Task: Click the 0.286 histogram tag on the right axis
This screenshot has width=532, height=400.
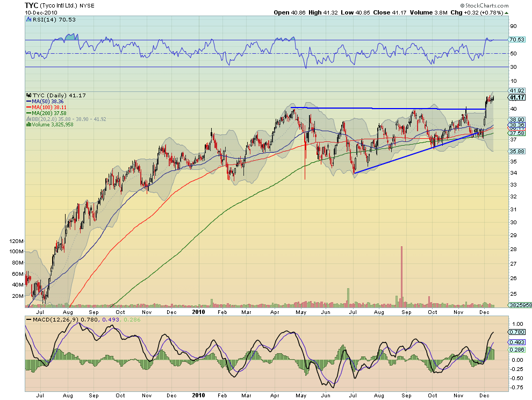Action: pyautogui.click(x=517, y=350)
